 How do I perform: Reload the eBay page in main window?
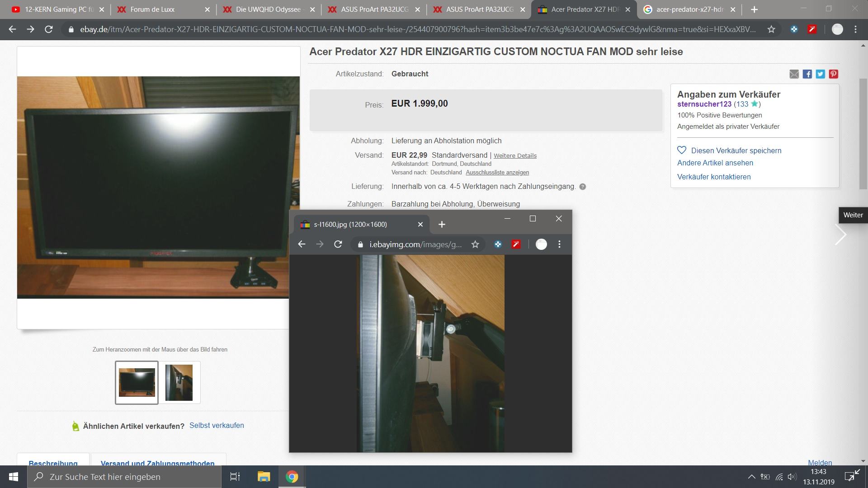click(x=48, y=29)
